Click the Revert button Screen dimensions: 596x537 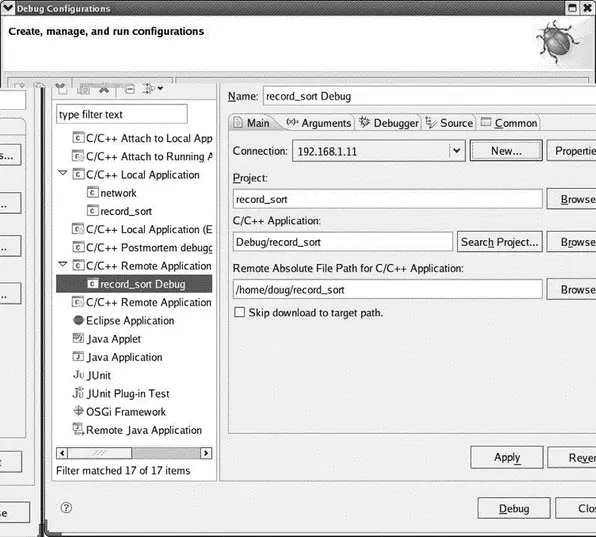[x=572, y=457]
